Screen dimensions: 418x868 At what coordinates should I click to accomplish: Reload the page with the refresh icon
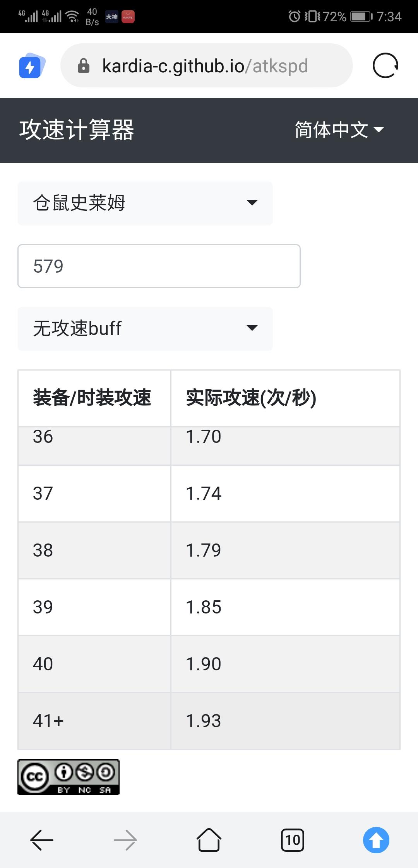tap(385, 66)
